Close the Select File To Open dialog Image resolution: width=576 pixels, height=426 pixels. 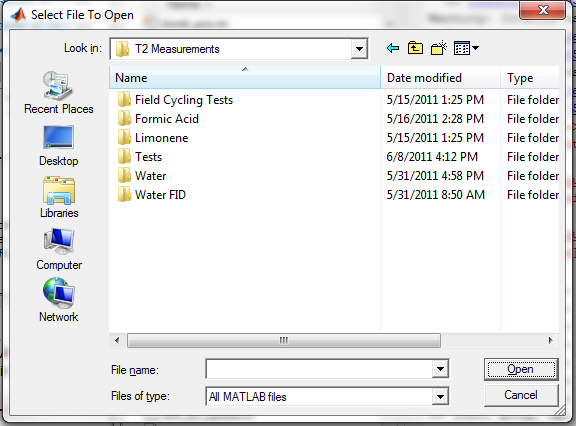tap(542, 10)
